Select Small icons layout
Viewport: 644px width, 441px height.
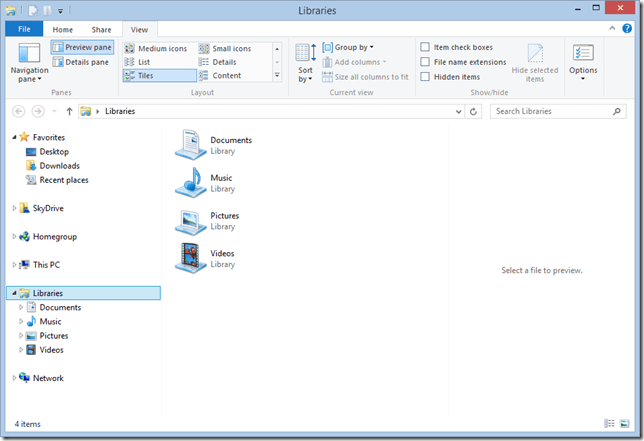click(x=225, y=48)
